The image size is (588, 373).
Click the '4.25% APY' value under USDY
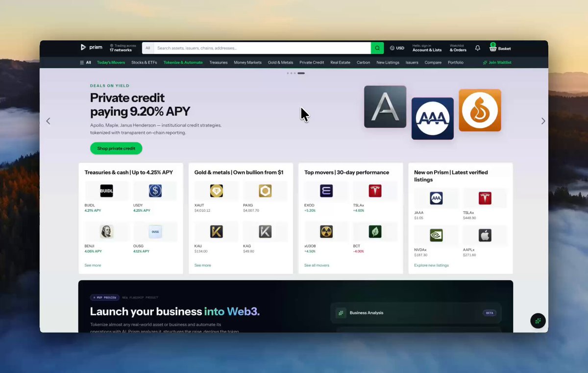(x=142, y=210)
